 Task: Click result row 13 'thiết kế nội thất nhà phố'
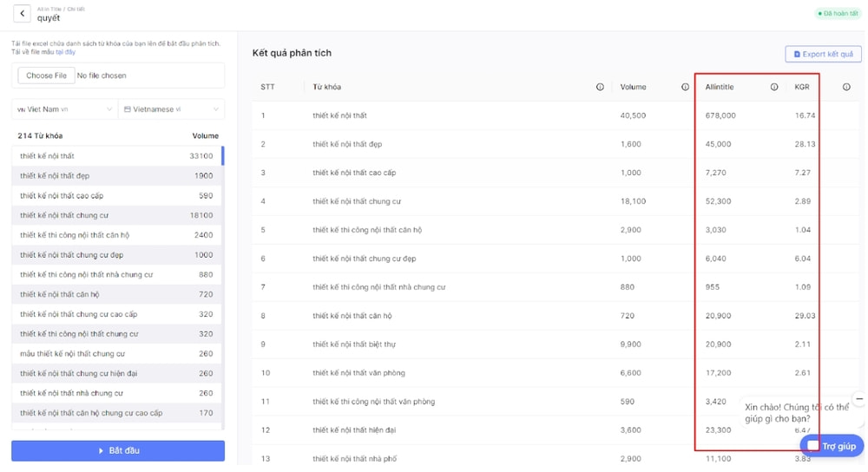click(x=556, y=459)
